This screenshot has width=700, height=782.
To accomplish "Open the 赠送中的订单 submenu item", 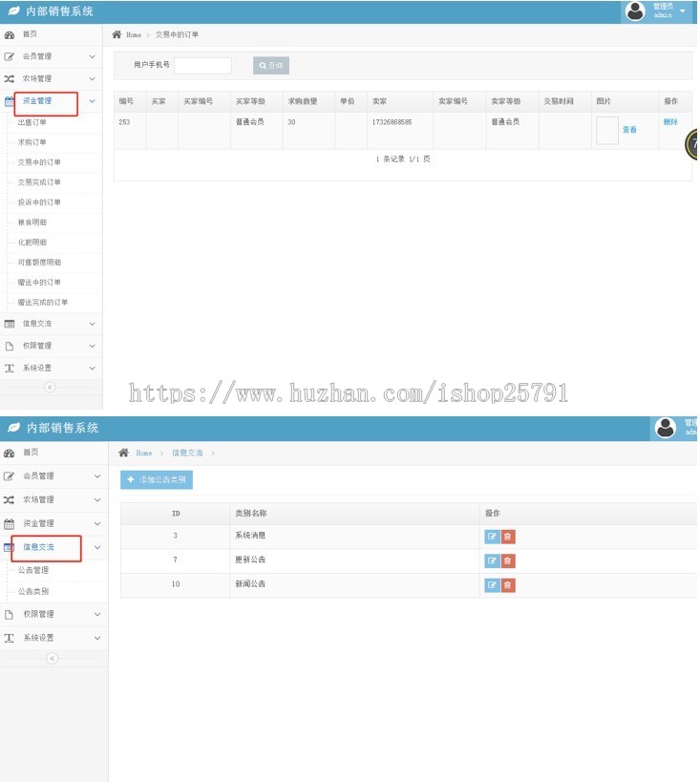I will 39,283.
